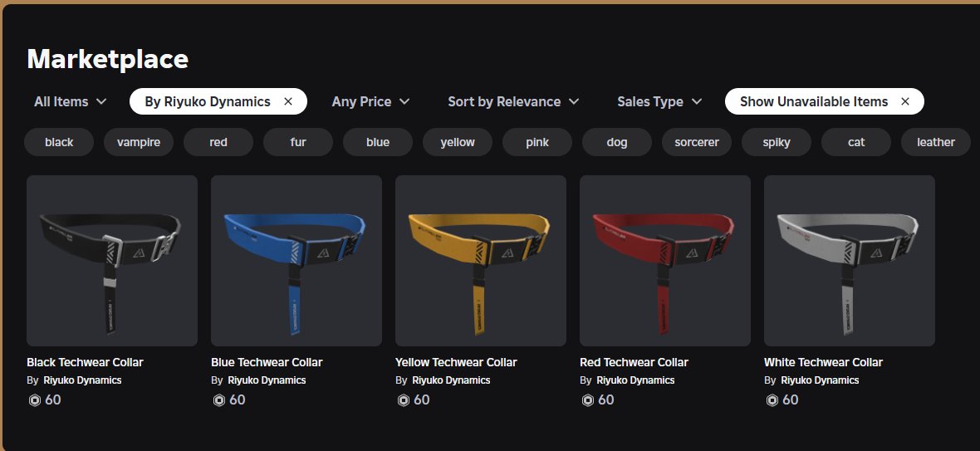Image resolution: width=980 pixels, height=451 pixels.
Task: Select the black keyword chip
Action: click(59, 142)
